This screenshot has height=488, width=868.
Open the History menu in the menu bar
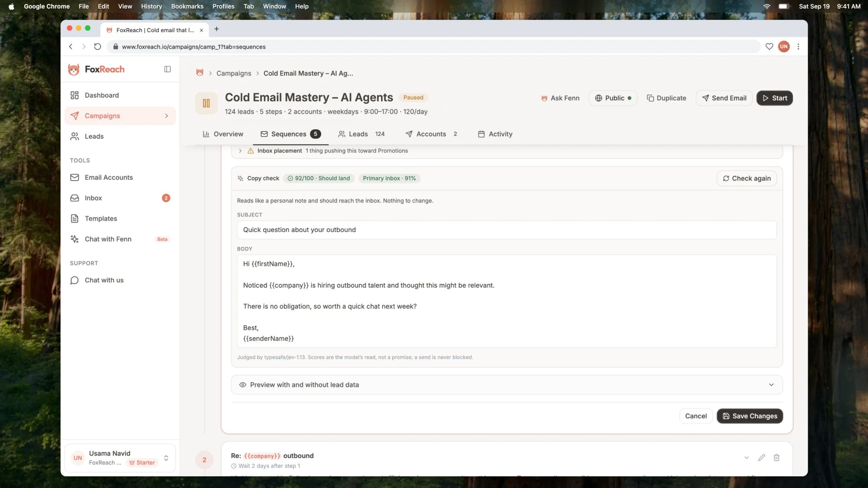tap(151, 7)
